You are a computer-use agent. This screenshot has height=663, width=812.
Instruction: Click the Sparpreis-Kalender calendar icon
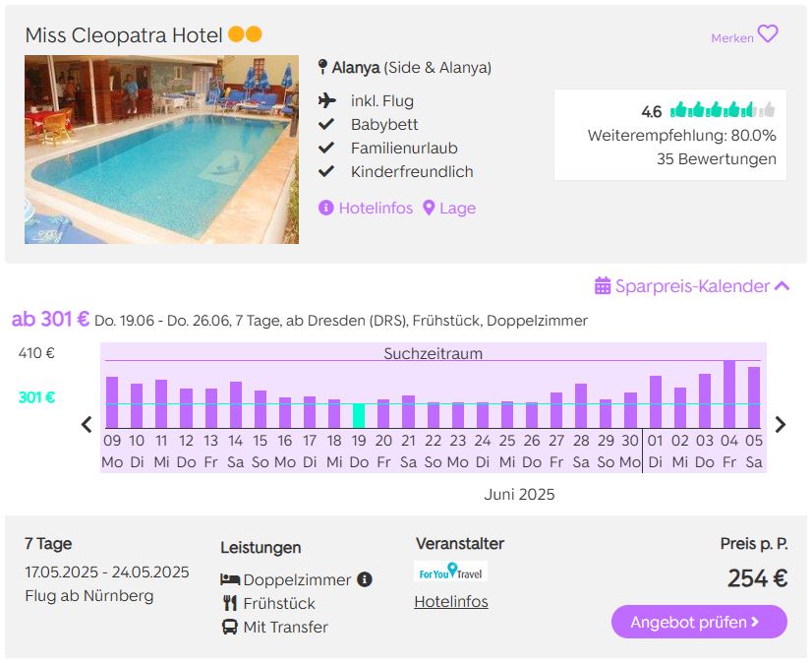tap(603, 285)
